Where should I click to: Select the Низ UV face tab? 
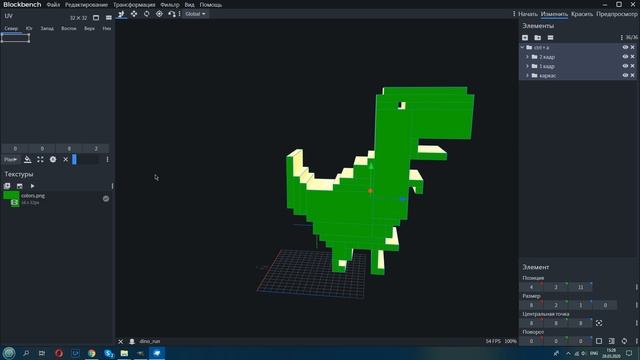(107, 29)
